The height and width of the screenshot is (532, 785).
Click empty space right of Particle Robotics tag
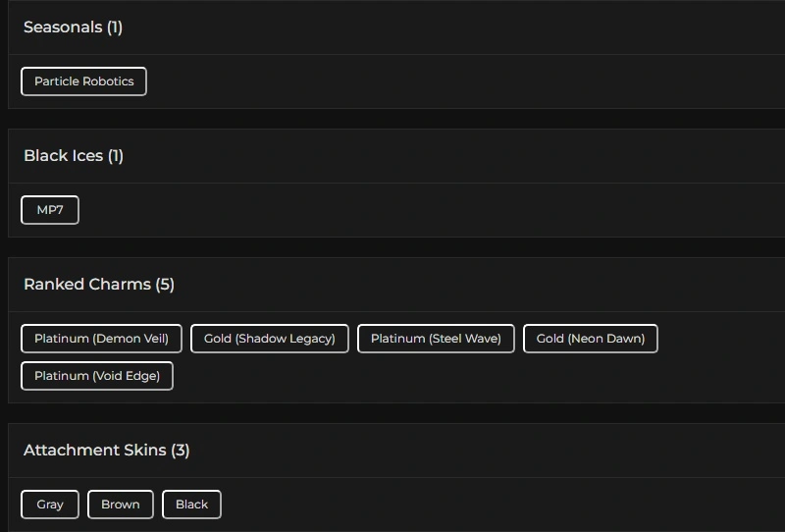tap(442, 81)
